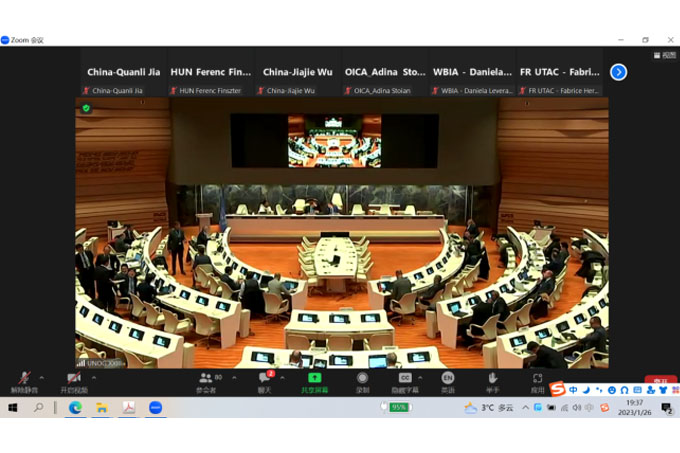Select the HUN Ferenc Finszter participant tile
The height and width of the screenshot is (453, 680).
tap(211, 72)
